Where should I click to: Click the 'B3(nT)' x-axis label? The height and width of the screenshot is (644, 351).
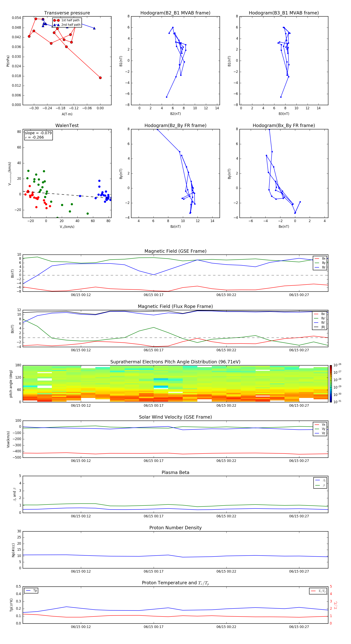[284, 114]
